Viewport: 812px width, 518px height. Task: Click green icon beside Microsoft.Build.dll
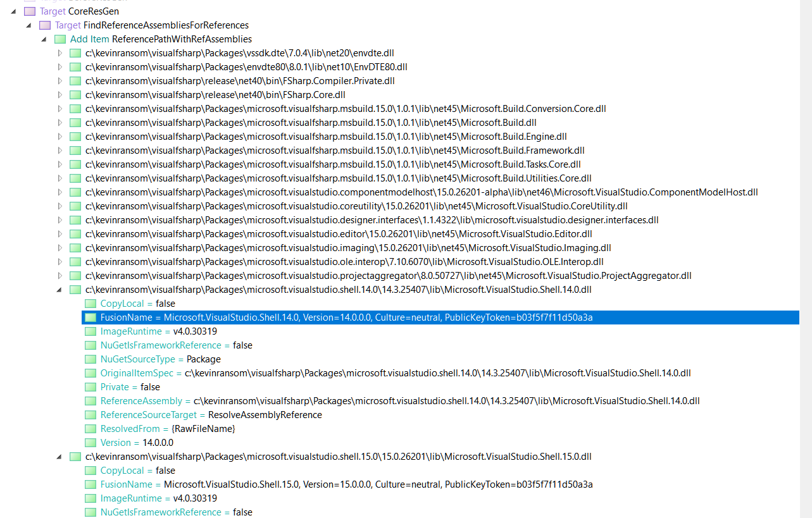pyautogui.click(x=75, y=123)
